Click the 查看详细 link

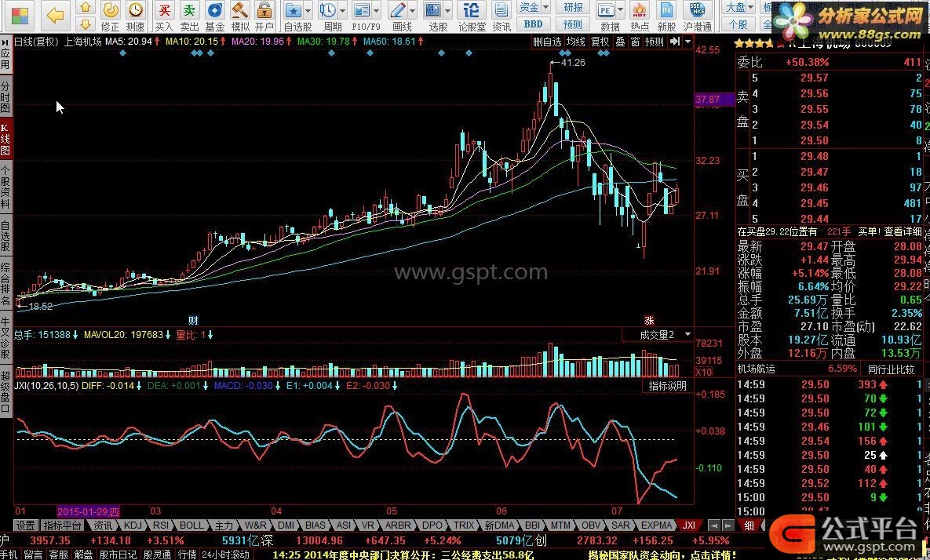[x=903, y=231]
